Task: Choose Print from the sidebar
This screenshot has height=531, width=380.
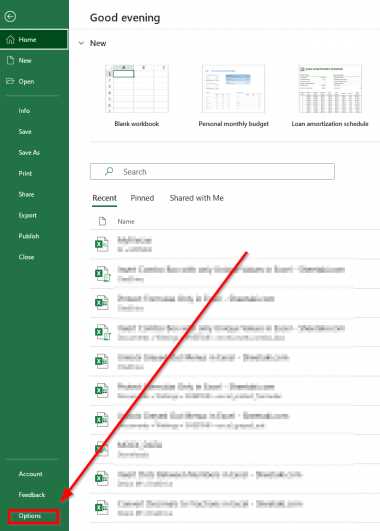Action: click(x=25, y=173)
